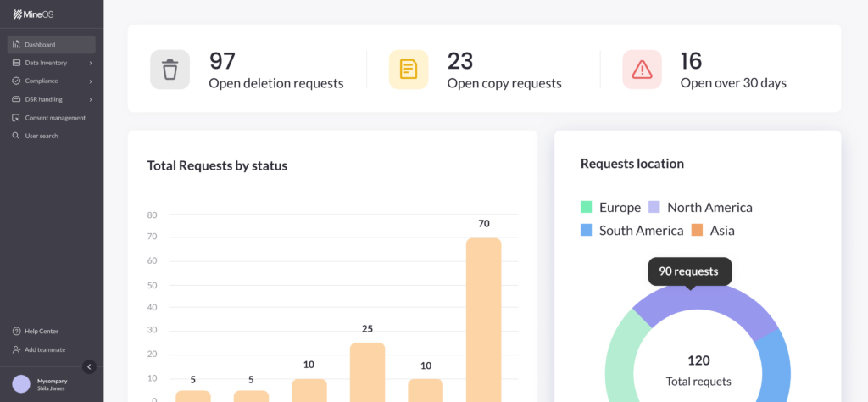Open the Dashboard menu item
Viewport: 868px width, 402px height.
[40, 45]
